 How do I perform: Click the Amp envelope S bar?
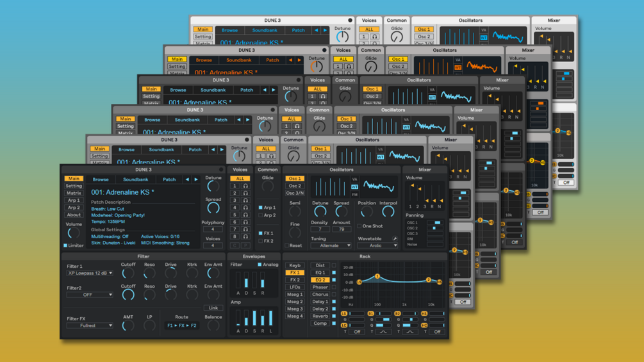(254, 318)
